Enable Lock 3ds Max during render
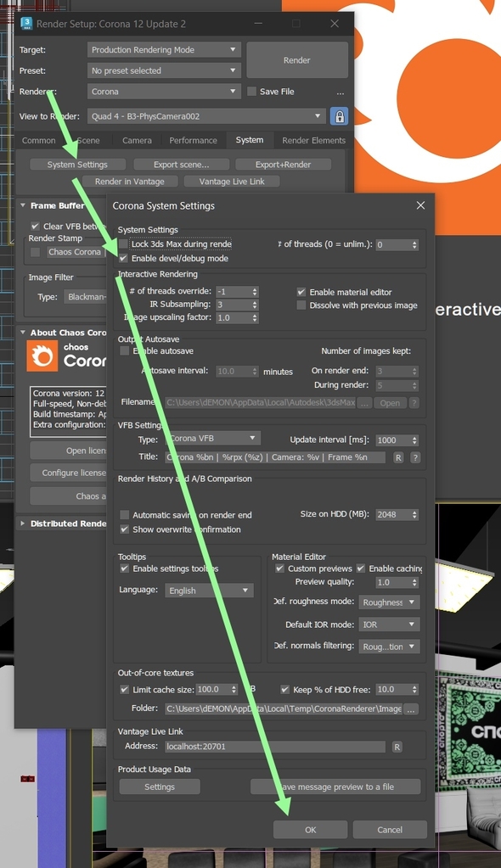 click(x=124, y=244)
